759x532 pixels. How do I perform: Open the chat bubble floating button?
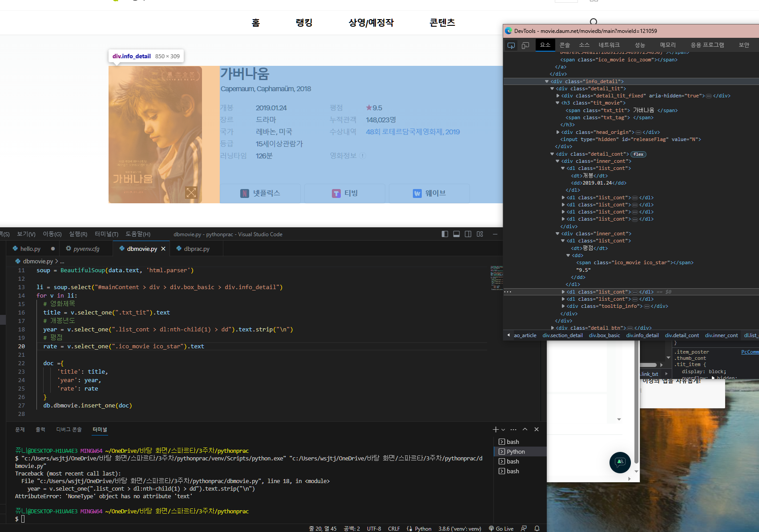coord(620,462)
